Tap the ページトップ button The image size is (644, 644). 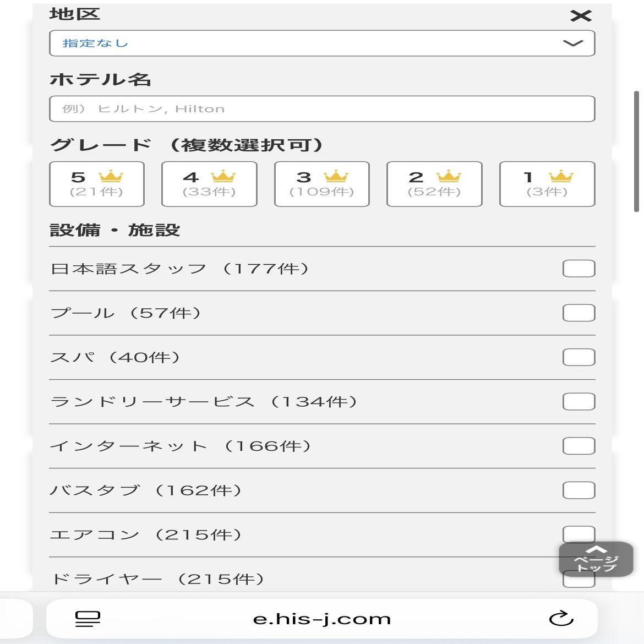pyautogui.click(x=596, y=560)
